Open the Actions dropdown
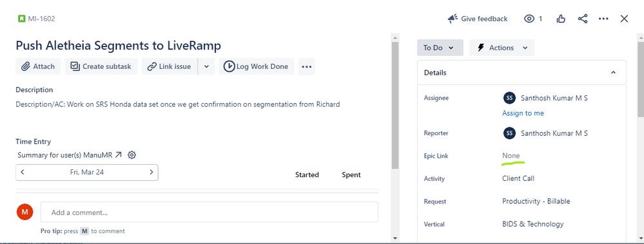The height and width of the screenshot is (244, 644). tap(502, 48)
